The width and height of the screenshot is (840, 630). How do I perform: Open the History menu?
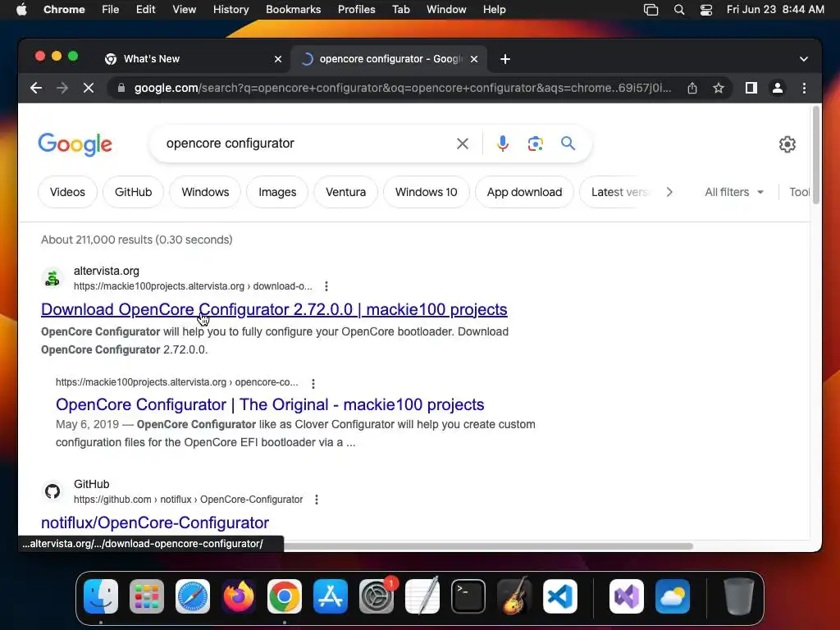(x=231, y=10)
